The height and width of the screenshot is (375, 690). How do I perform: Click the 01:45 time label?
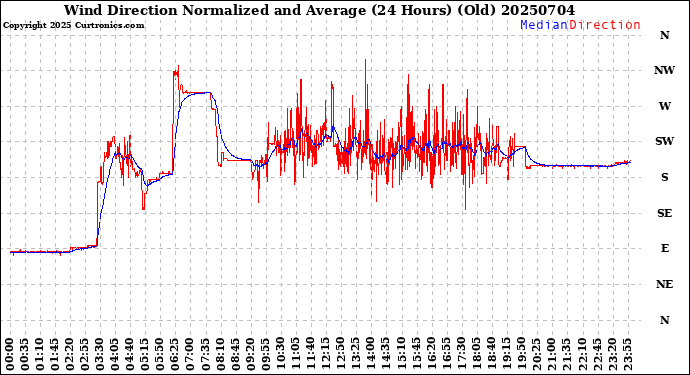(55, 355)
